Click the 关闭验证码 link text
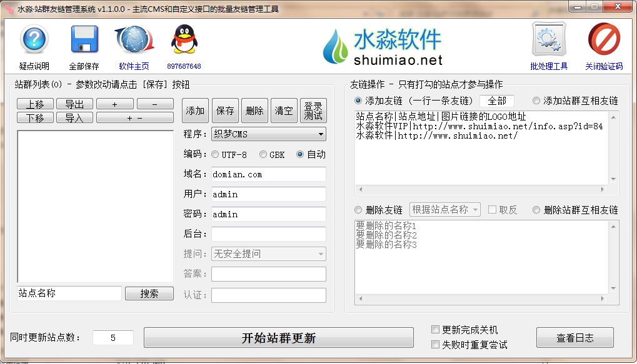 (x=604, y=66)
